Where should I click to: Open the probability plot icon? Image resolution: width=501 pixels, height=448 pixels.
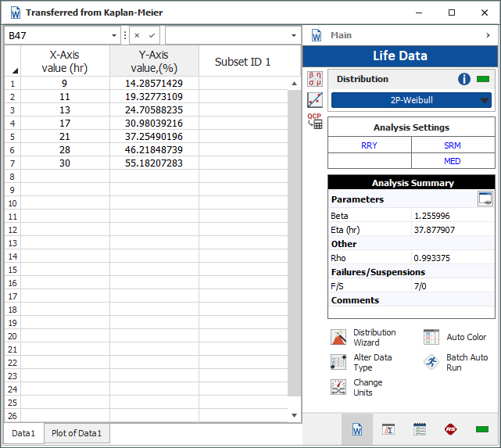(315, 99)
